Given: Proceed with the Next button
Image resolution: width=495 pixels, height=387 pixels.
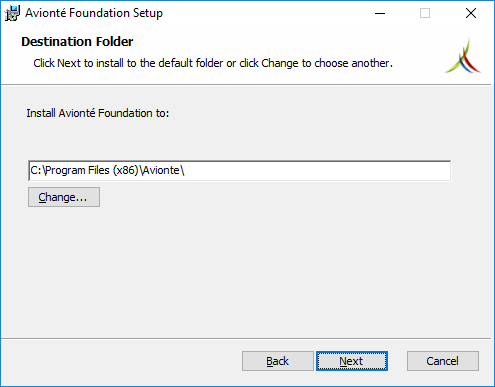Looking at the screenshot, I should pyautogui.click(x=352, y=361).
